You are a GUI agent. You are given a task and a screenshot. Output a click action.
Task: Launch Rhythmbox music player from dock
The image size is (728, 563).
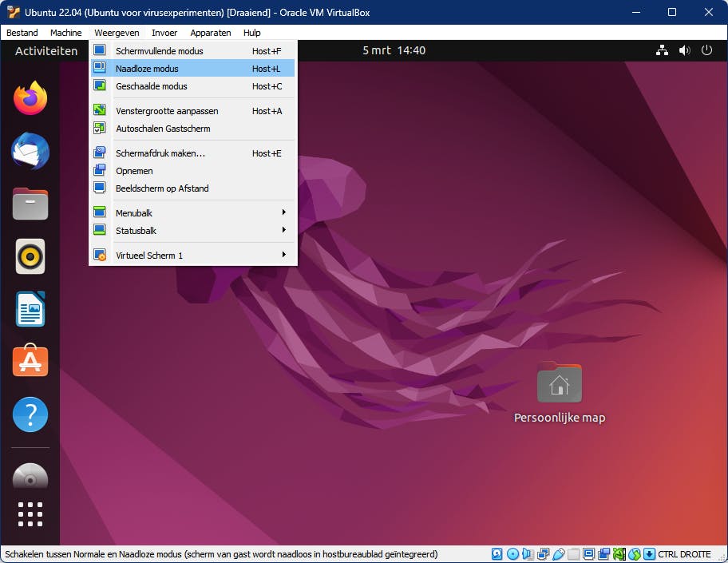pyautogui.click(x=30, y=256)
